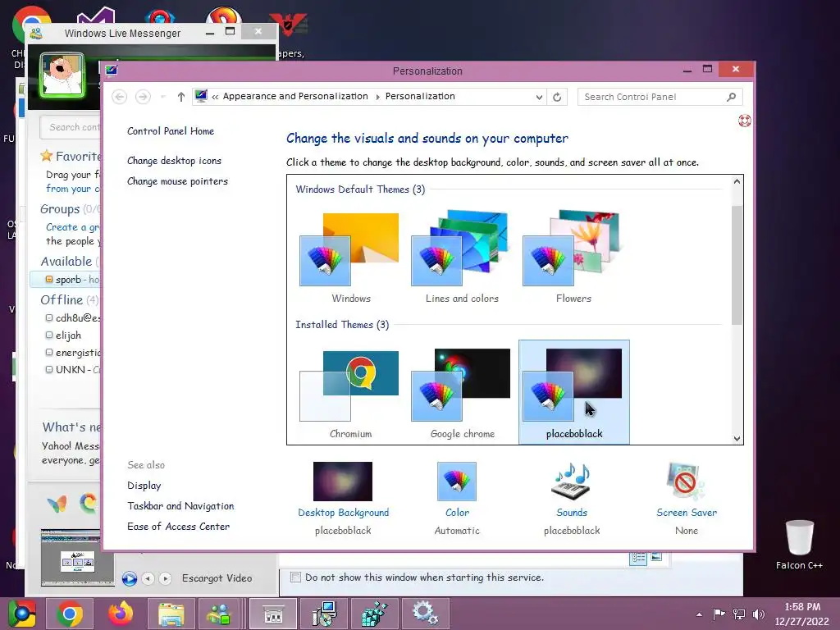Click theme list scroll down arrow
Screen dimensions: 840x630
click(737, 438)
